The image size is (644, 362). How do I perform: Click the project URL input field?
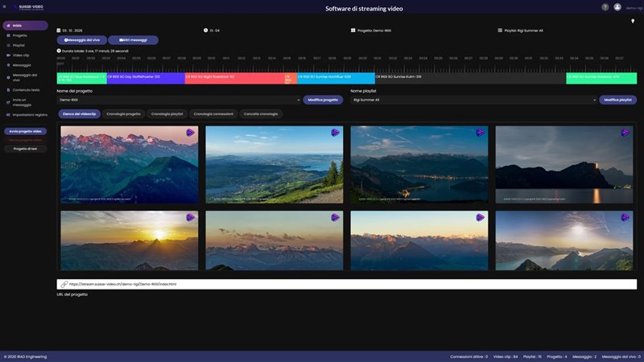coord(347,284)
